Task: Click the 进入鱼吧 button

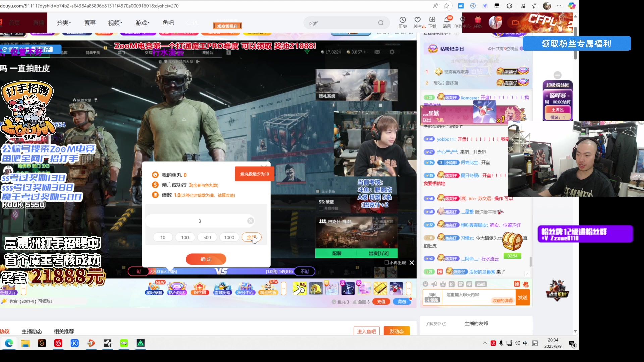Action: [366, 331]
